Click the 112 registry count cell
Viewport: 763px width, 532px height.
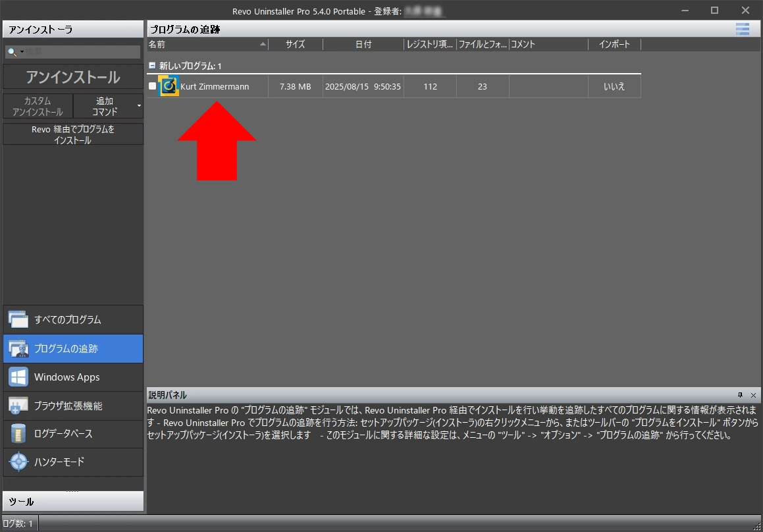[430, 87]
